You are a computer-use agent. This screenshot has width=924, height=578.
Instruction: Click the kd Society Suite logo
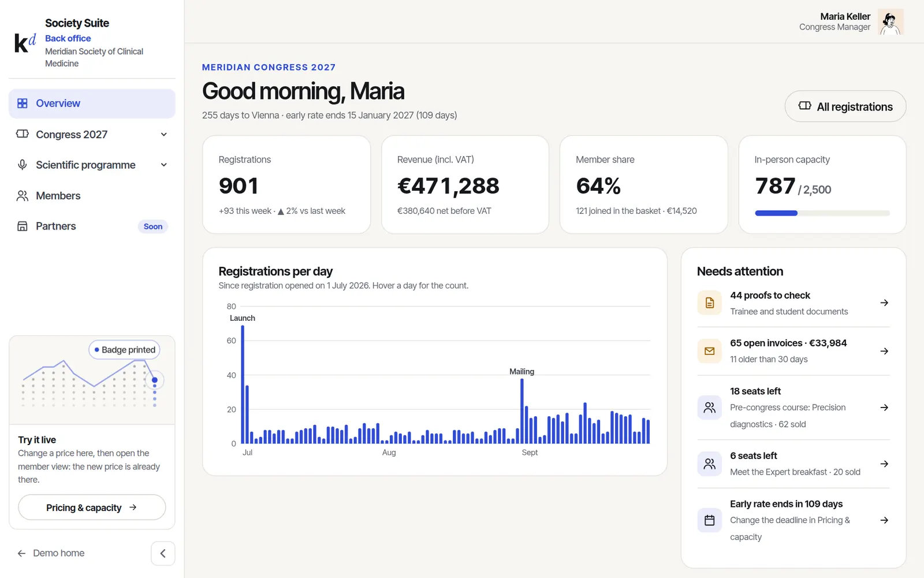coord(25,43)
